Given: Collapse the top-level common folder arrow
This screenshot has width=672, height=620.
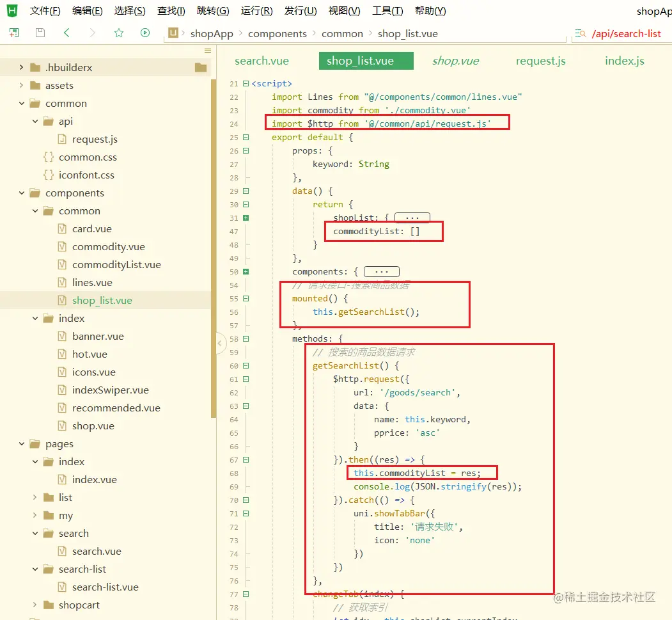Looking at the screenshot, I should 22,104.
